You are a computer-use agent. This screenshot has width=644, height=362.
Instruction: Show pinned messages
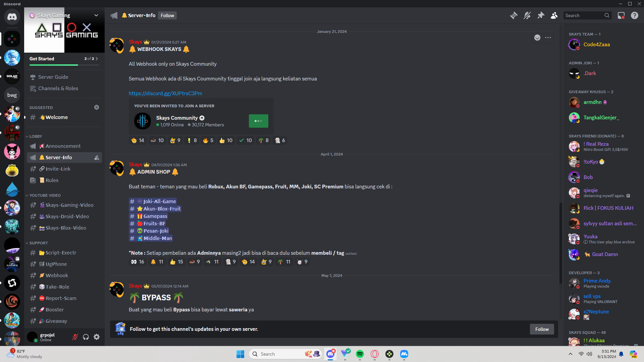tap(541, 15)
